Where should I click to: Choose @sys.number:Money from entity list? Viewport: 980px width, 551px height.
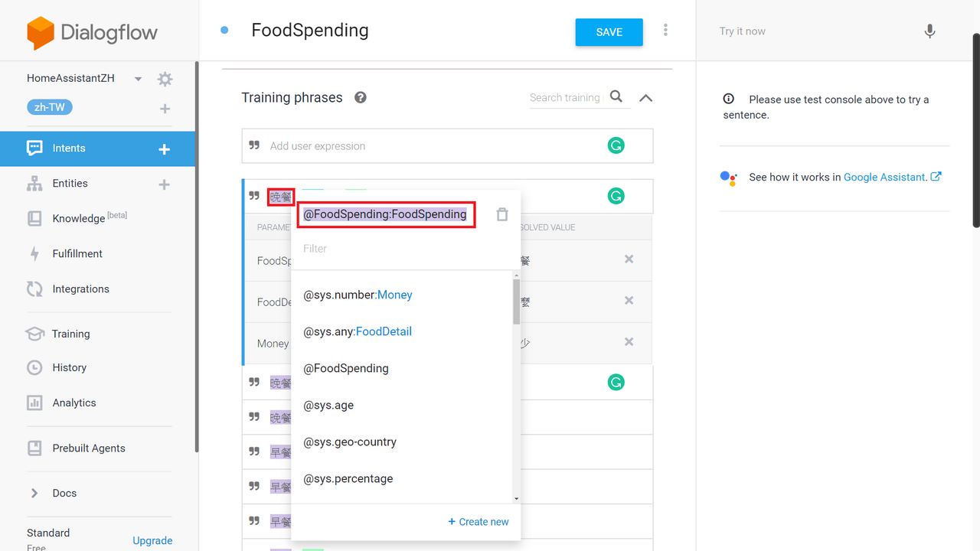point(358,295)
